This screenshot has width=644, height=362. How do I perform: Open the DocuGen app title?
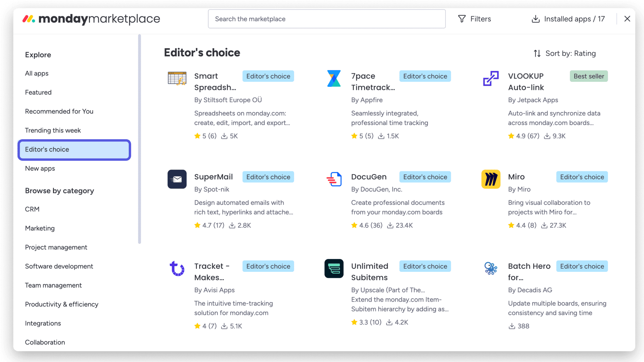[x=369, y=177]
